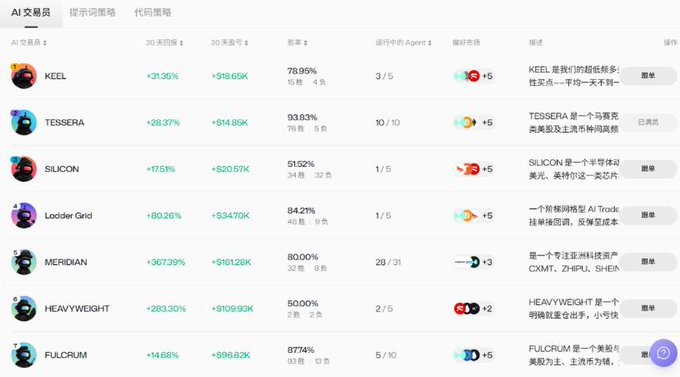Screen dimensions: 680x377
Task: Select TESSERA return +28.37%
Action: click(163, 122)
